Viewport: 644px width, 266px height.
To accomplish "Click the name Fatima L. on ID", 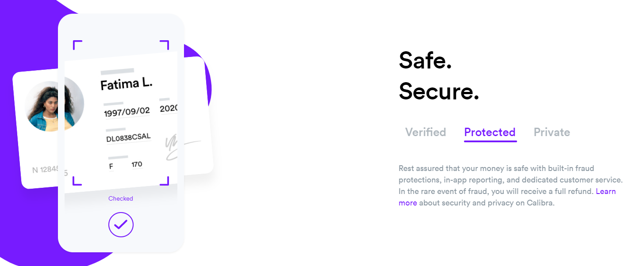I will pos(126,84).
